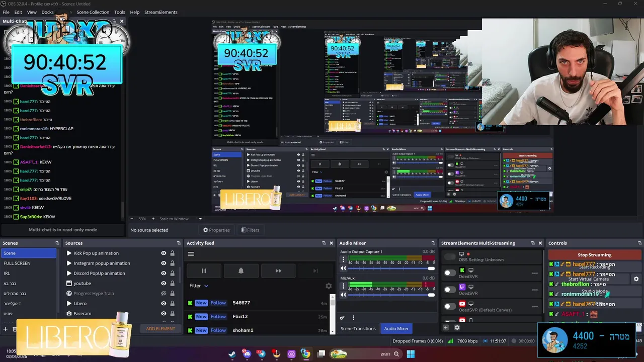Select the FULL SCREEN scene
The width and height of the screenshot is (644, 362).
[x=29, y=263]
